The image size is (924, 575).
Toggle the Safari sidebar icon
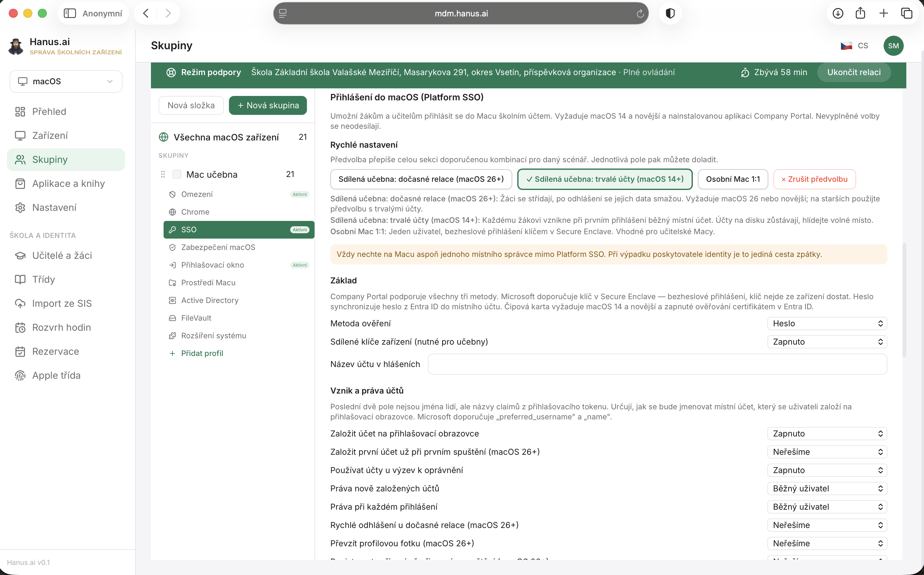point(70,13)
